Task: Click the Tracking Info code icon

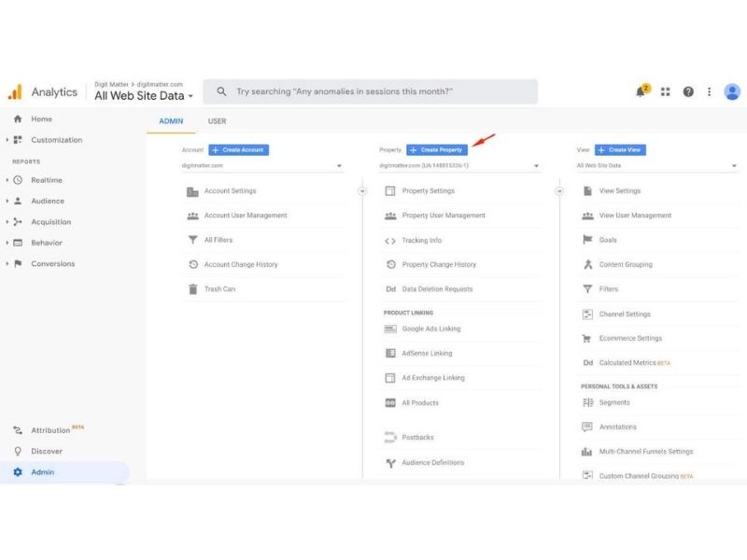Action: point(390,241)
